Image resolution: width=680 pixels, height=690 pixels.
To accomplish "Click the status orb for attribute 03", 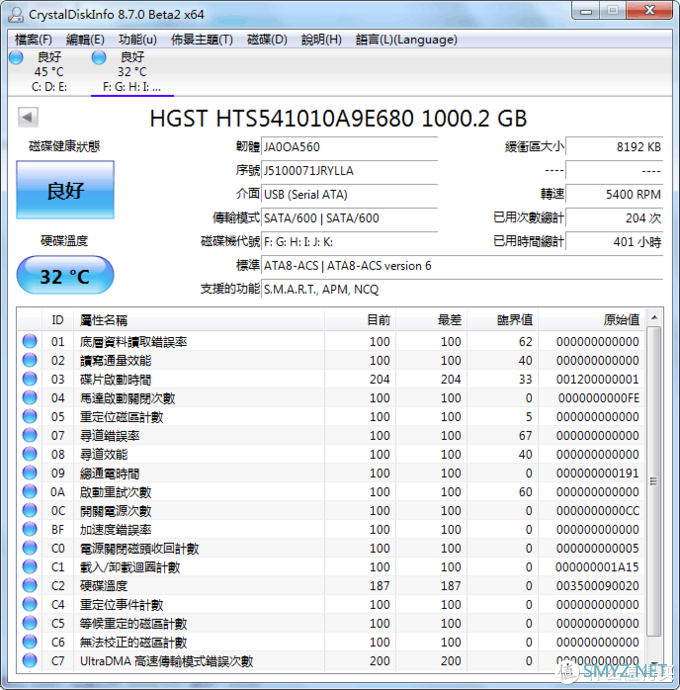I will coord(30,379).
